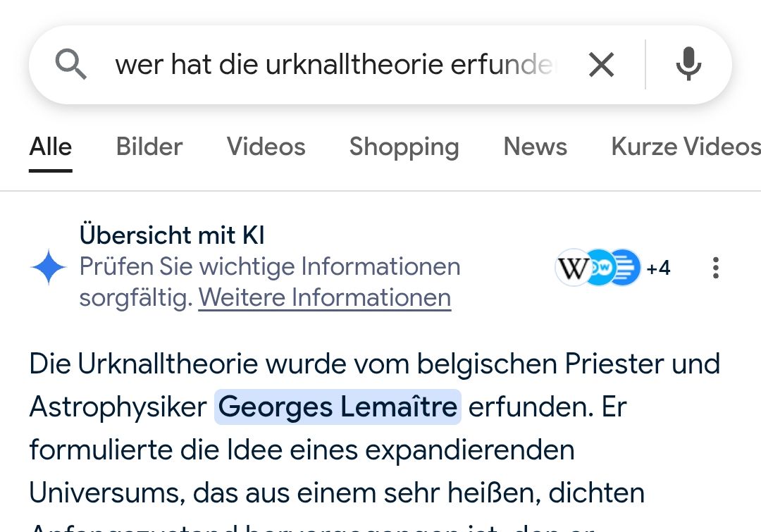Click the magnifying glass search icon
761x532 pixels.
click(70, 66)
